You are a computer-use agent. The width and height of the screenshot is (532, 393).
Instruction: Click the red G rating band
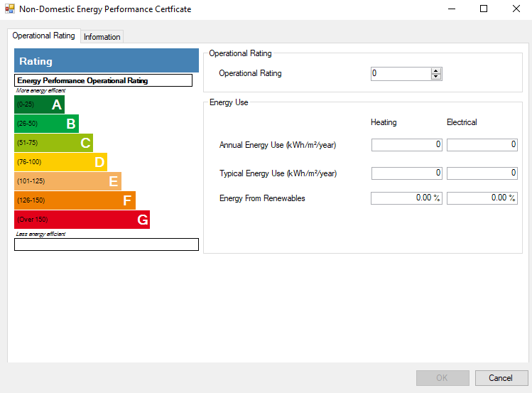(82, 220)
